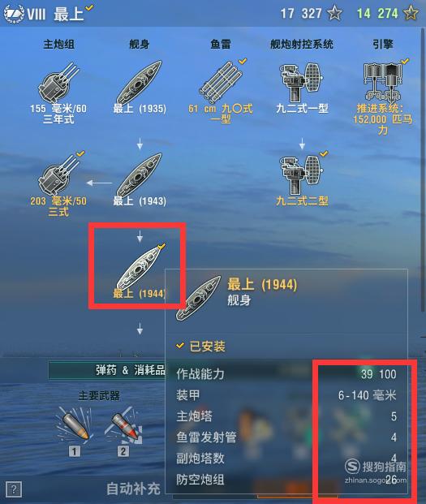Click the arrow between 1935 and 1943 hulls
This screenshot has width=426, height=504.
[x=140, y=144]
